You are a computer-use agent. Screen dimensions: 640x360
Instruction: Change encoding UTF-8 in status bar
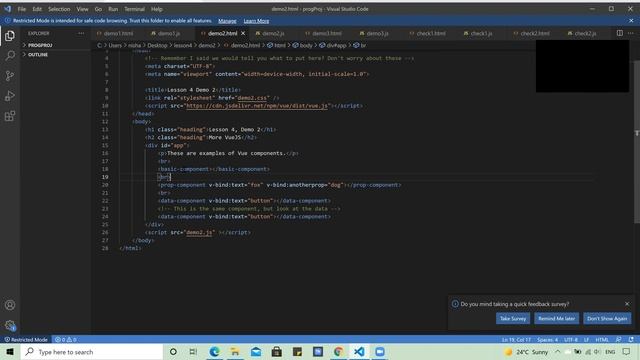click(x=571, y=340)
